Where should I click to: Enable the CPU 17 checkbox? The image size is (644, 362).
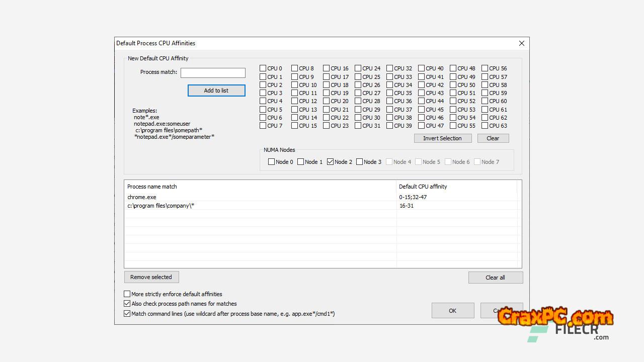[x=326, y=77]
